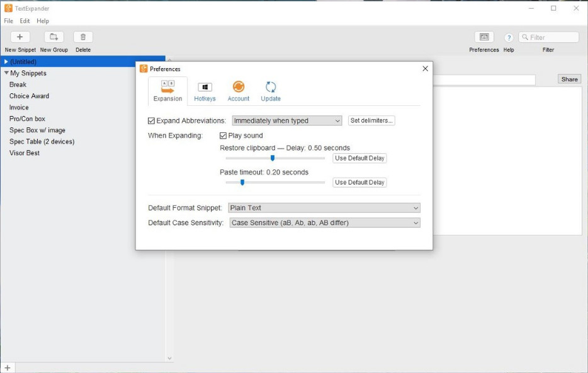The width and height of the screenshot is (588, 373).
Task: Click the Delete trash icon
Action: pyautogui.click(x=83, y=37)
